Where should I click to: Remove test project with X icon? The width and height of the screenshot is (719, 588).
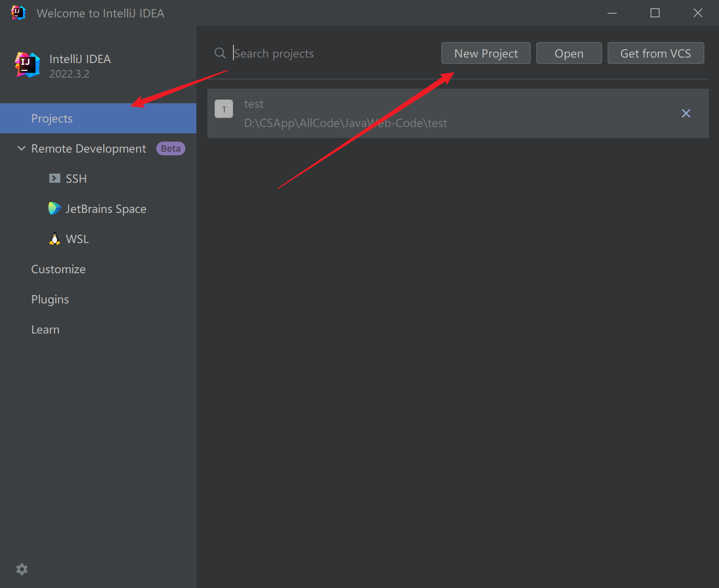pos(686,113)
